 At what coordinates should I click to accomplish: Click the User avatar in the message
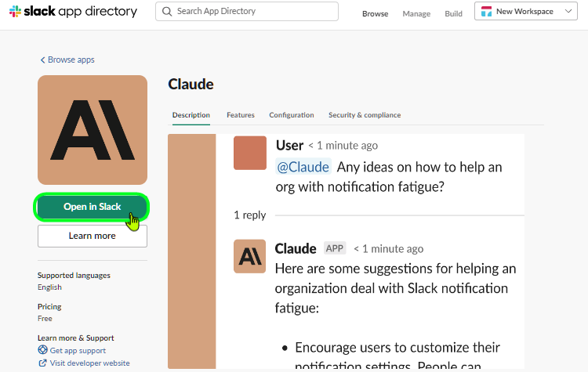[250, 153]
